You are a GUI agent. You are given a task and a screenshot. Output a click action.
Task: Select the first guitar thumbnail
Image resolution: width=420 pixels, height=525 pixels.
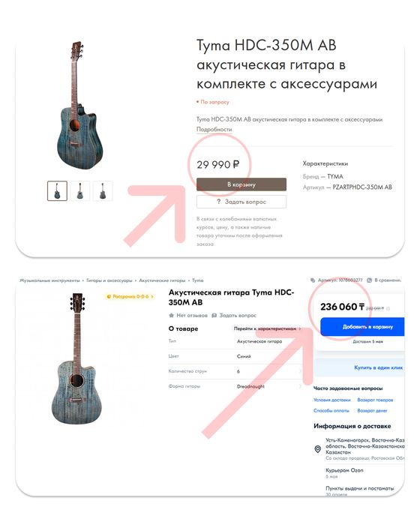pos(57,190)
